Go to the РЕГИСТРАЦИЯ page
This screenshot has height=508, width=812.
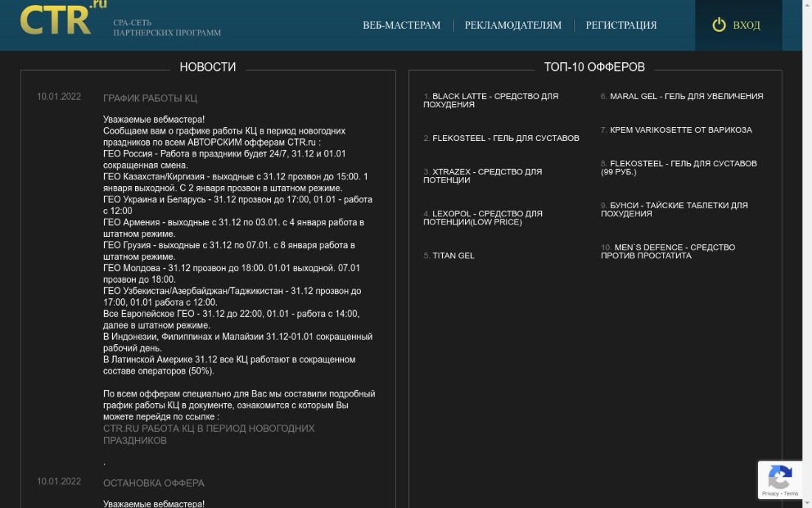621,25
